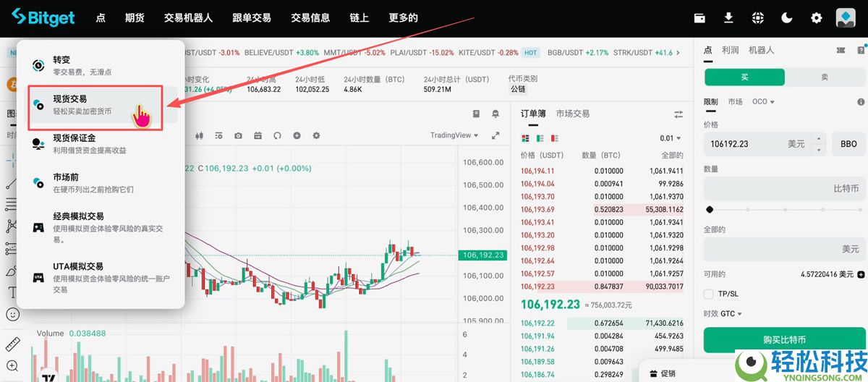
Task: Open the chart indicators icon
Action: pyautogui.click(x=218, y=135)
